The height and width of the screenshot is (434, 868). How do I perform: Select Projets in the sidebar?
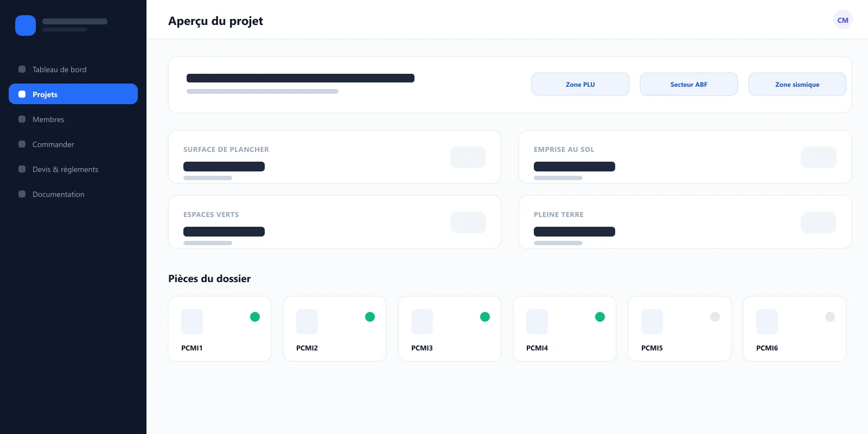(x=73, y=94)
